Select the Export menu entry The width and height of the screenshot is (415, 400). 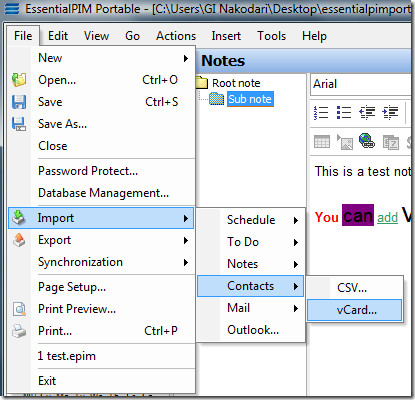101,240
